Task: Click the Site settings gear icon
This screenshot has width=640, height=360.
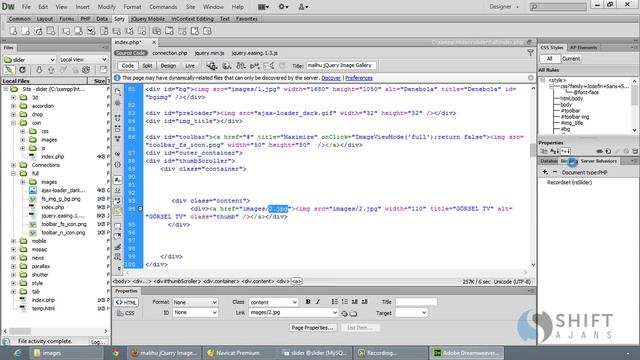Action: click(x=283, y=7)
